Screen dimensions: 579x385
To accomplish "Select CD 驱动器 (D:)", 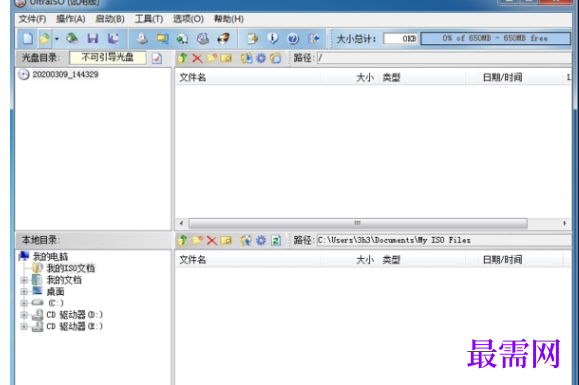I will pyautogui.click(x=74, y=315).
